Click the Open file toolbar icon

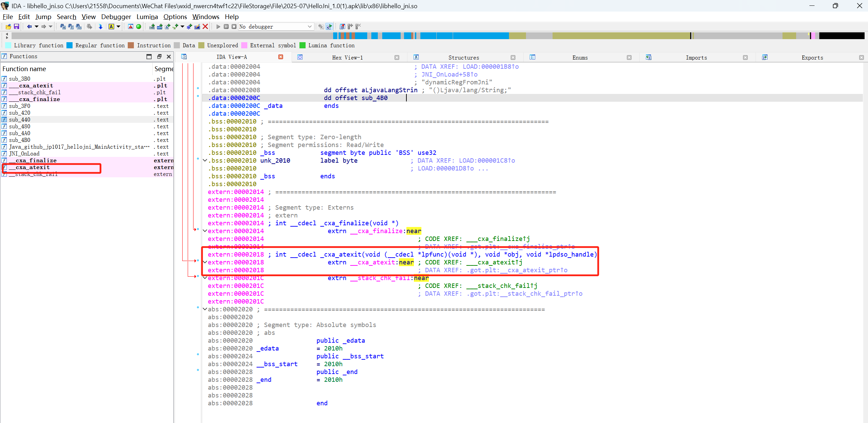[x=8, y=27]
